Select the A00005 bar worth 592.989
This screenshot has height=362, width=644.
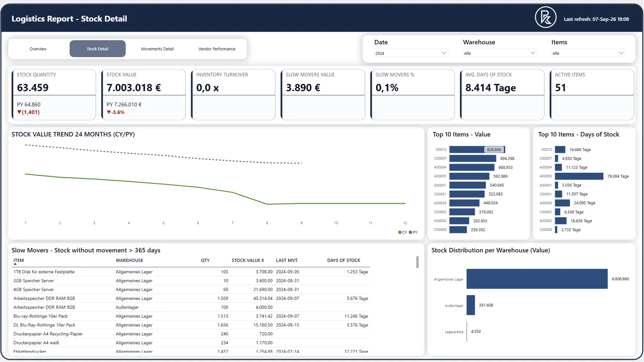pos(469,176)
